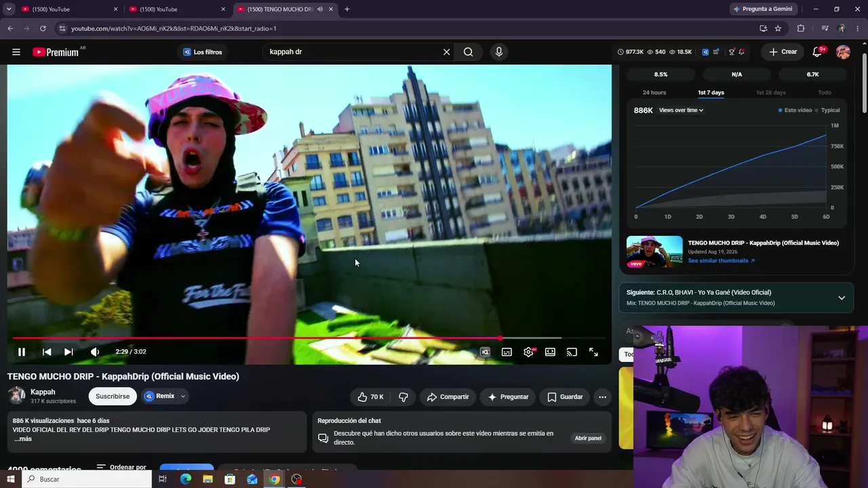868x488 pixels.
Task: Open the notifications bell
Action: click(x=817, y=52)
